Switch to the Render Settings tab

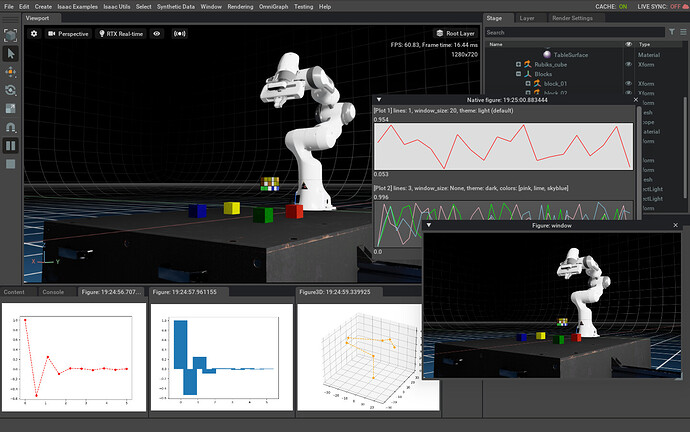click(571, 18)
